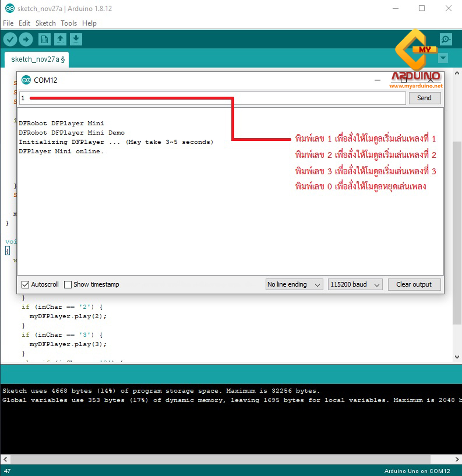Enable Show timestamp
462x476 pixels.
point(68,284)
